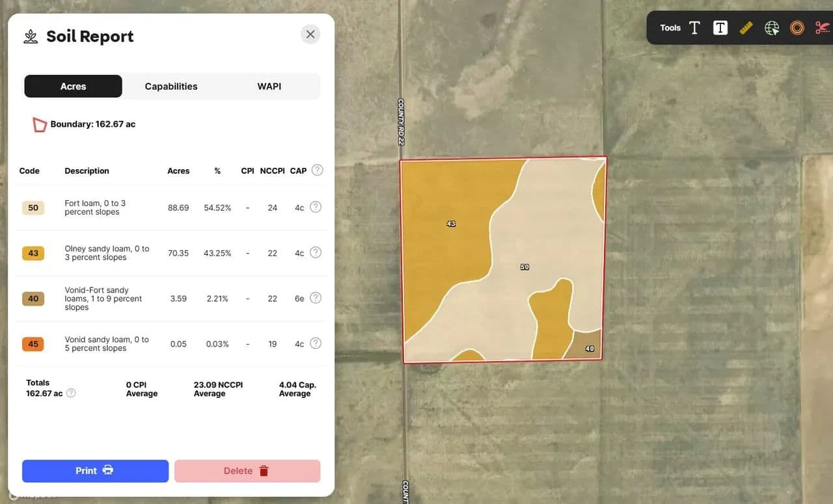Select the boxed text label tool
This screenshot has height=504, width=833.
coord(720,28)
